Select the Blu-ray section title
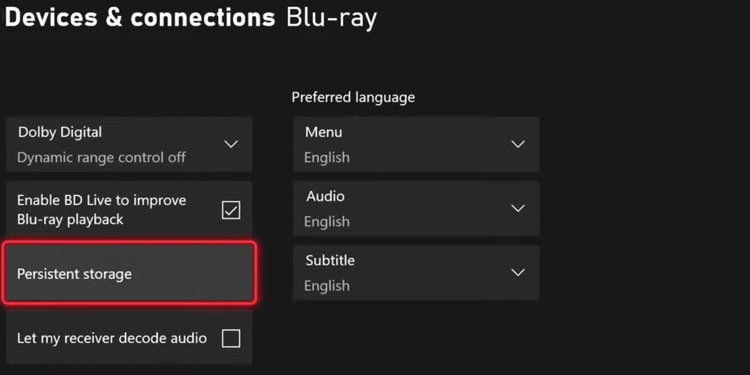The width and height of the screenshot is (750, 375). click(x=332, y=18)
